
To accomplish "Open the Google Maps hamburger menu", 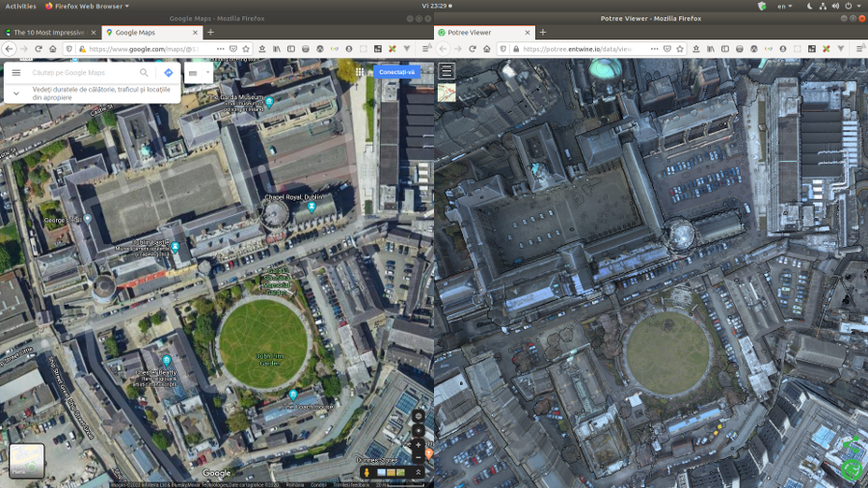I will (16, 72).
